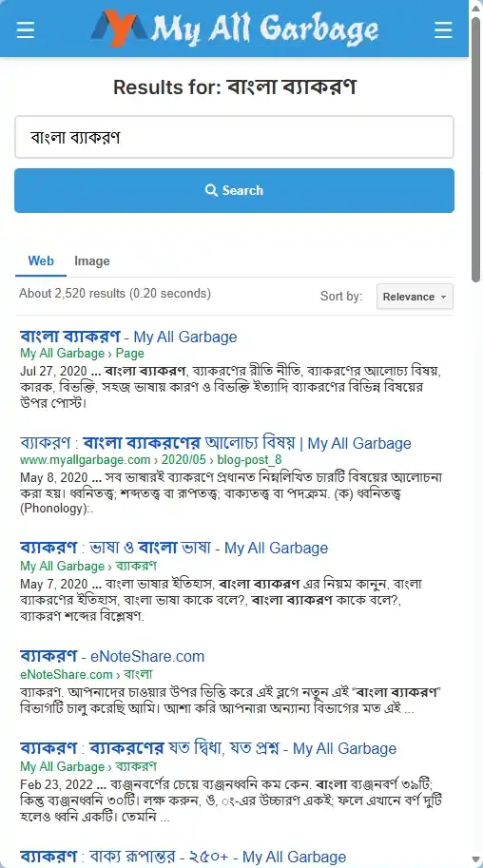Click the scrollbar down arrow
The height and width of the screenshot is (868, 483).
tap(476, 861)
